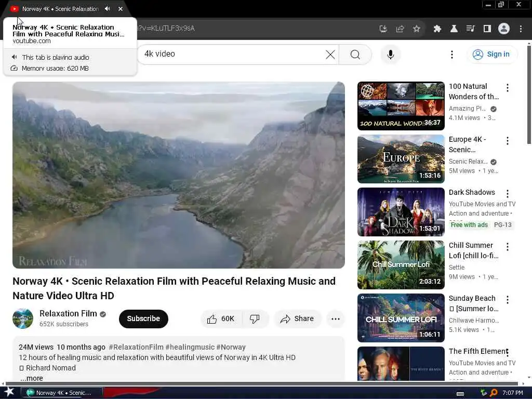Click the 652K subscribers text
This screenshot has height=399, width=532.
(64, 324)
